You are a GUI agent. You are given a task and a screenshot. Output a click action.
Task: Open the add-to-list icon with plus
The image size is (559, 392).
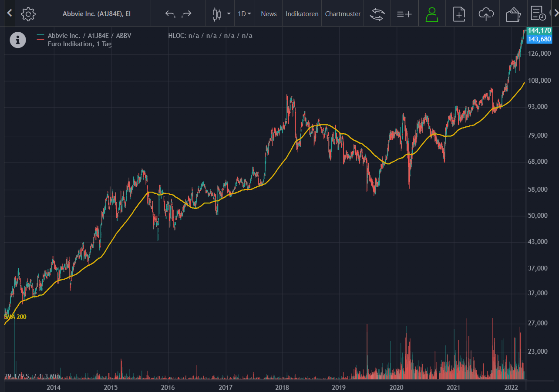[x=404, y=14]
